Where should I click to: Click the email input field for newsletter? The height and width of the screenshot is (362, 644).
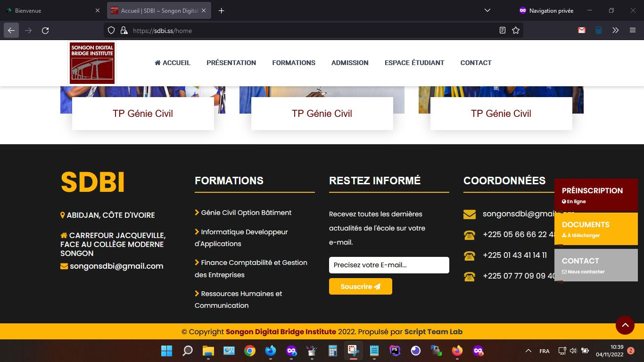point(389,265)
